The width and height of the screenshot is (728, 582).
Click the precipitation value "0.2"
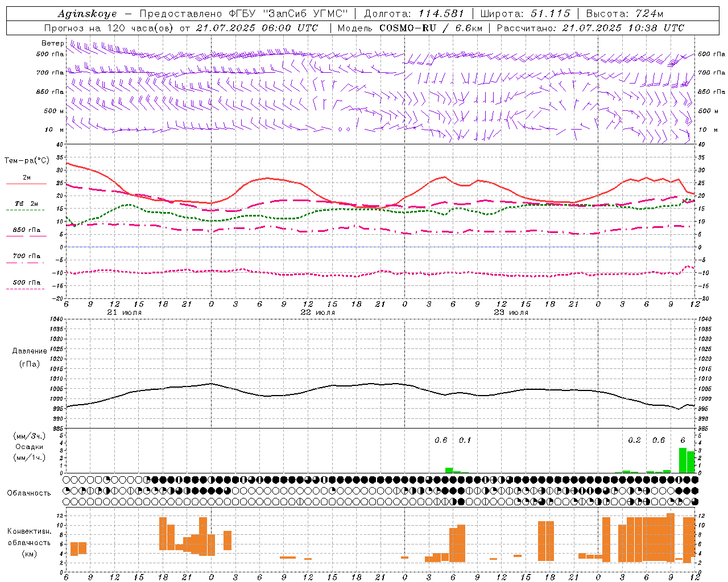pyautogui.click(x=635, y=440)
